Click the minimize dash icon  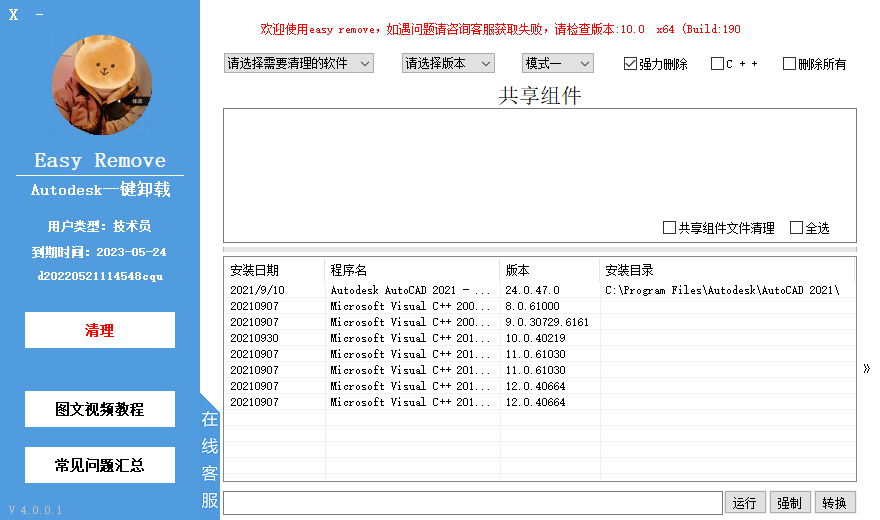[39, 15]
